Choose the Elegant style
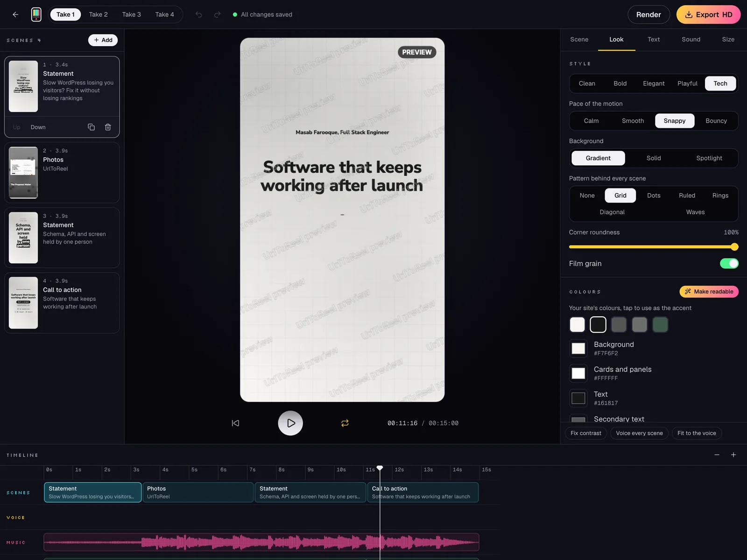Image resolution: width=747 pixels, height=560 pixels. (654, 84)
